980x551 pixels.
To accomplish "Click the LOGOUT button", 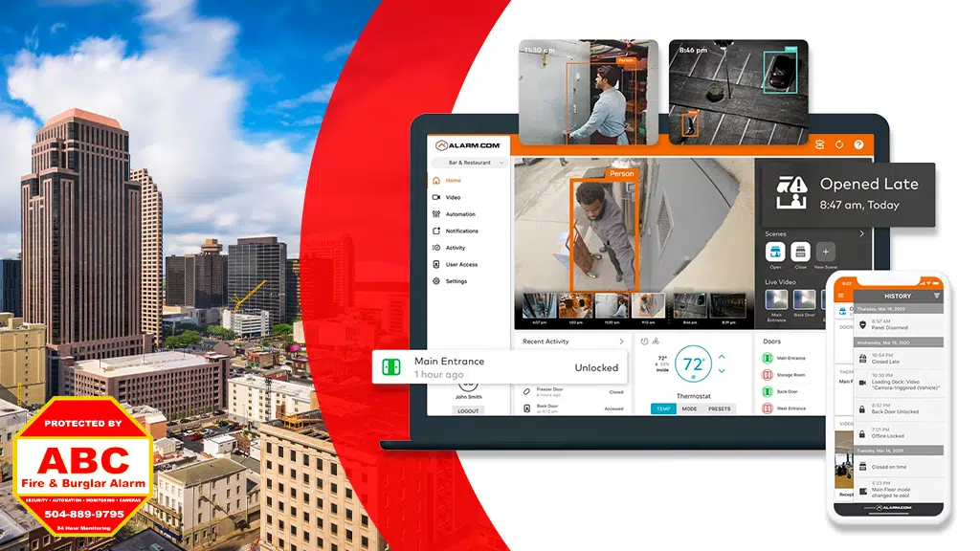I will point(468,410).
